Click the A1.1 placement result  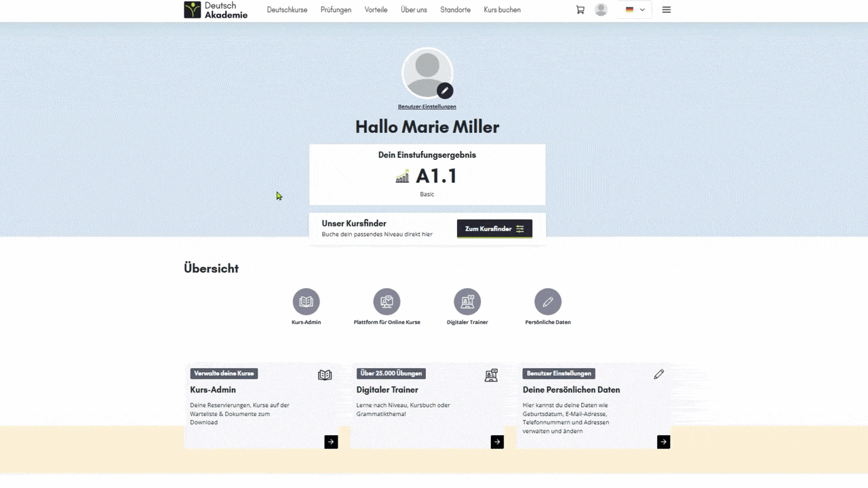pos(436,176)
